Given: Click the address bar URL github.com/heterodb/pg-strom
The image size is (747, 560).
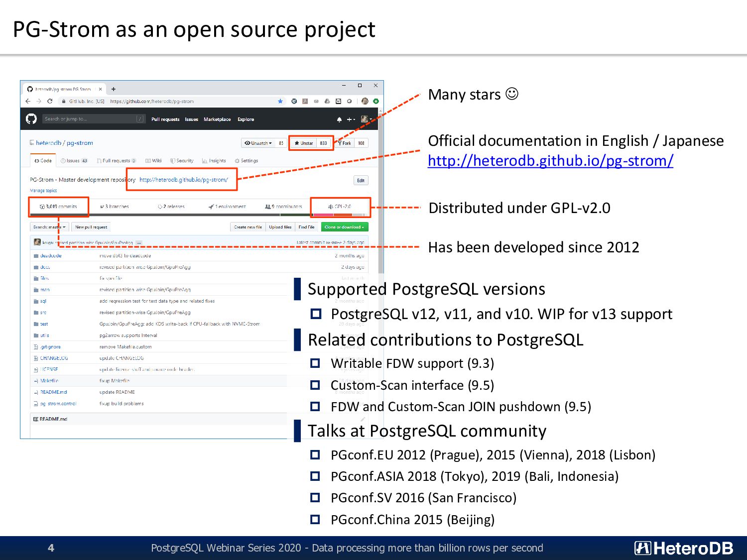Looking at the screenshot, I should (152, 101).
